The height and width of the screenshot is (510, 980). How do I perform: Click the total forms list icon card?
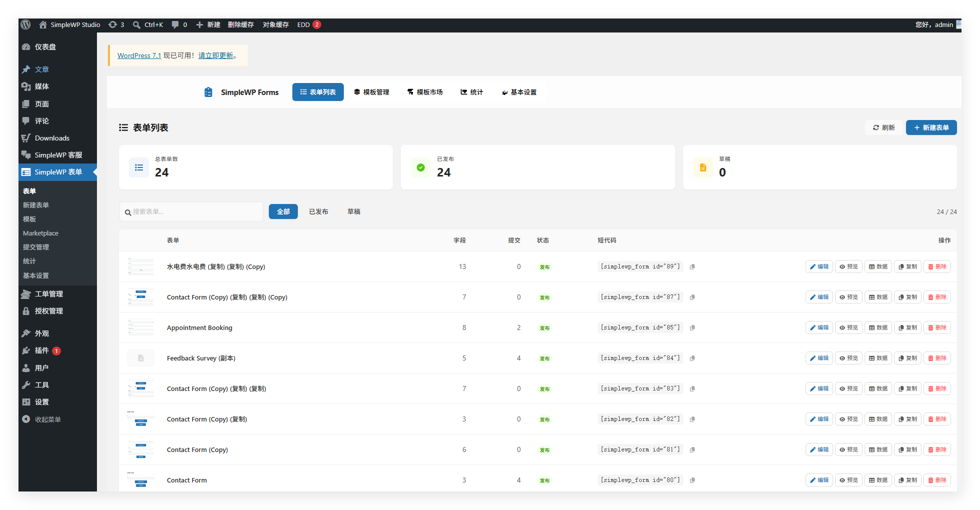tap(139, 167)
